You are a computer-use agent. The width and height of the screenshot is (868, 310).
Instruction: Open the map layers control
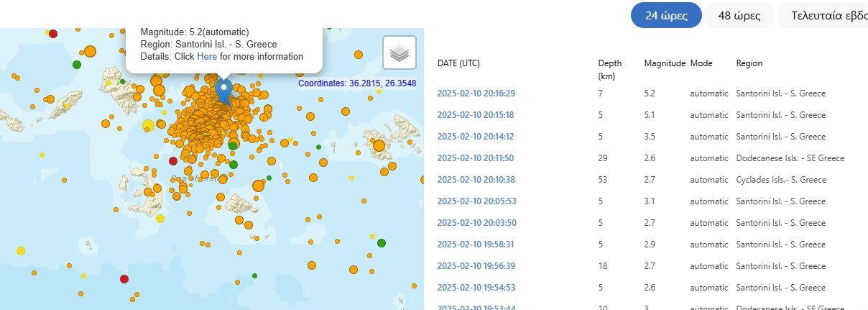(400, 53)
